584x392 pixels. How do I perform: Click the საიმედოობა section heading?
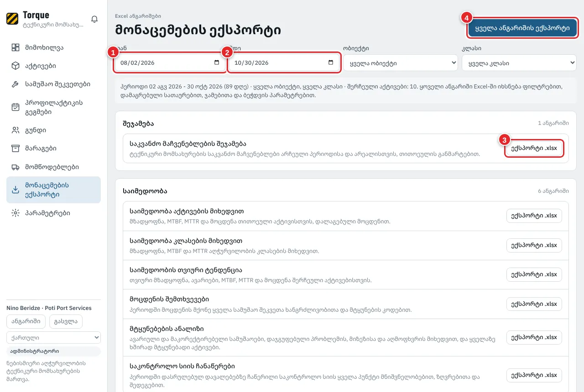point(145,191)
